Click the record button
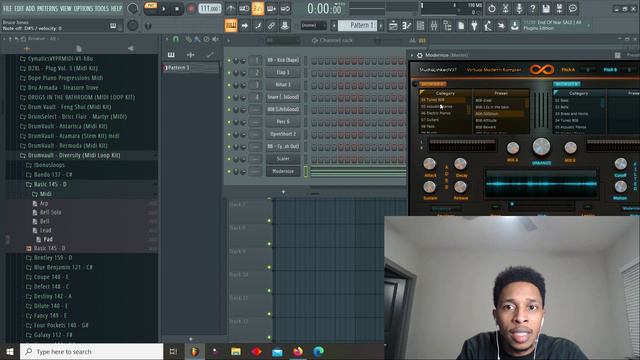The image size is (640, 360). tap(191, 9)
